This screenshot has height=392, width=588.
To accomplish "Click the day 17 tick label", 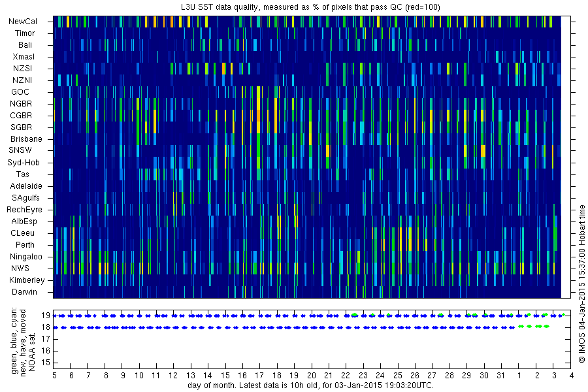I will coord(259,376).
